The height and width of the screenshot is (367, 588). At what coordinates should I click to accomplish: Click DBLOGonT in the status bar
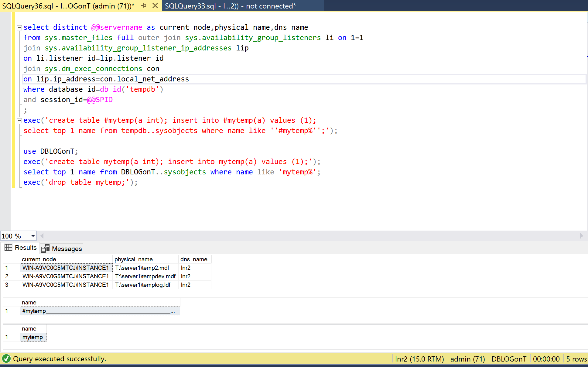point(509,359)
